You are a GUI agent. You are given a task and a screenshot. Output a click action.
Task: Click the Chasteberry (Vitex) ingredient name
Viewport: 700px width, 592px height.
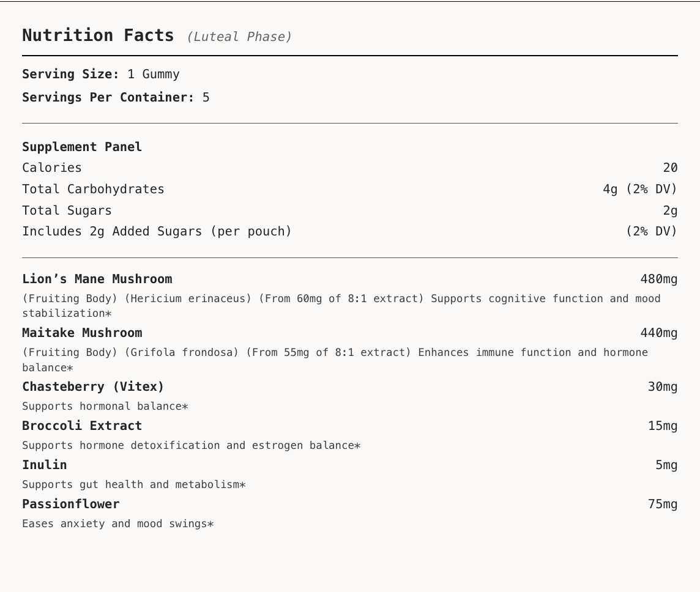(93, 387)
